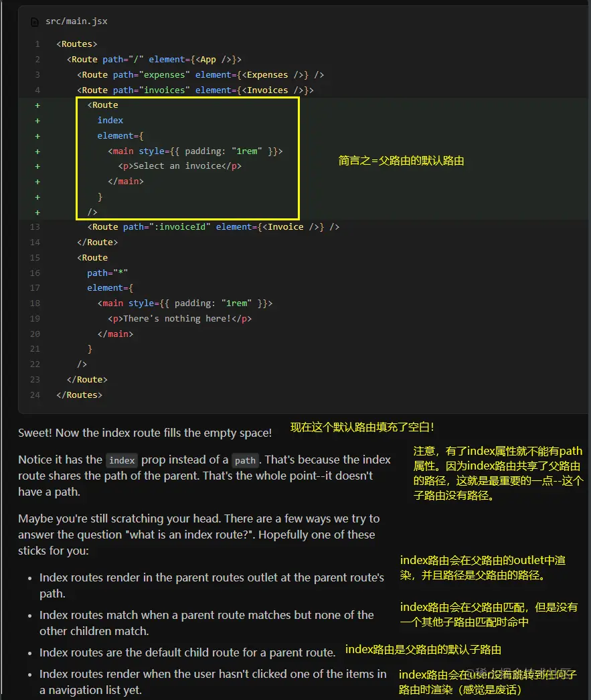Select the src/main.jsx filename text
This screenshot has height=700, width=591.
click(x=76, y=21)
